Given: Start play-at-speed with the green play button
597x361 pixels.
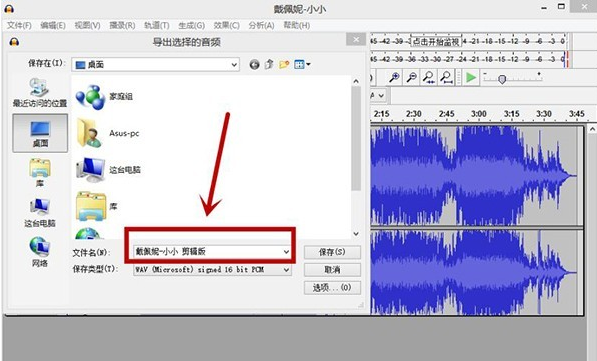Looking at the screenshot, I should [x=471, y=77].
